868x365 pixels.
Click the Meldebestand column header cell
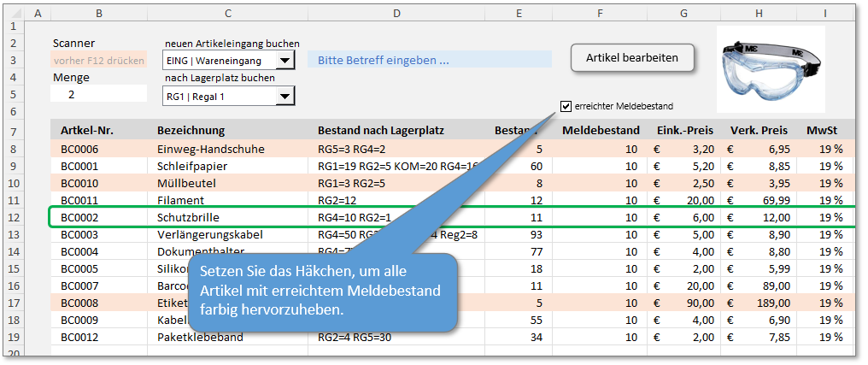[x=600, y=130]
